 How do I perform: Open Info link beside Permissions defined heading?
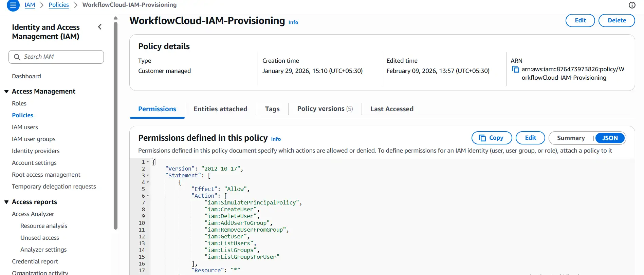(x=276, y=139)
